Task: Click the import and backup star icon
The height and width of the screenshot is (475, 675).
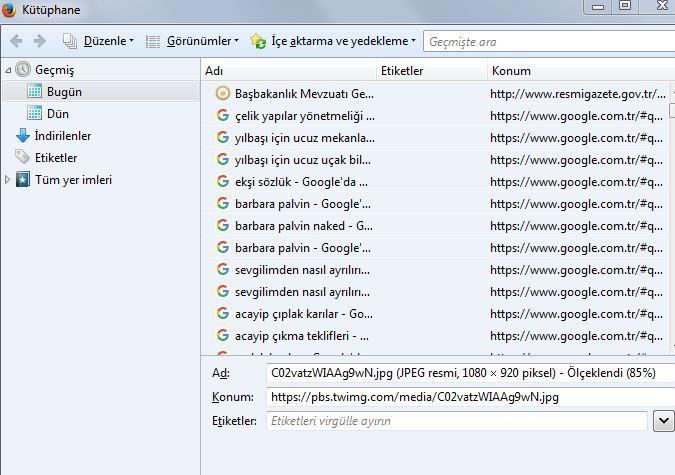Action: 258,41
